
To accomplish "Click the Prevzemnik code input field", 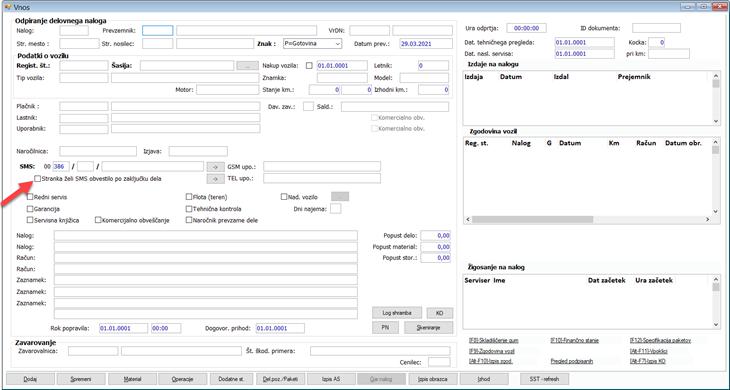I will click(158, 31).
